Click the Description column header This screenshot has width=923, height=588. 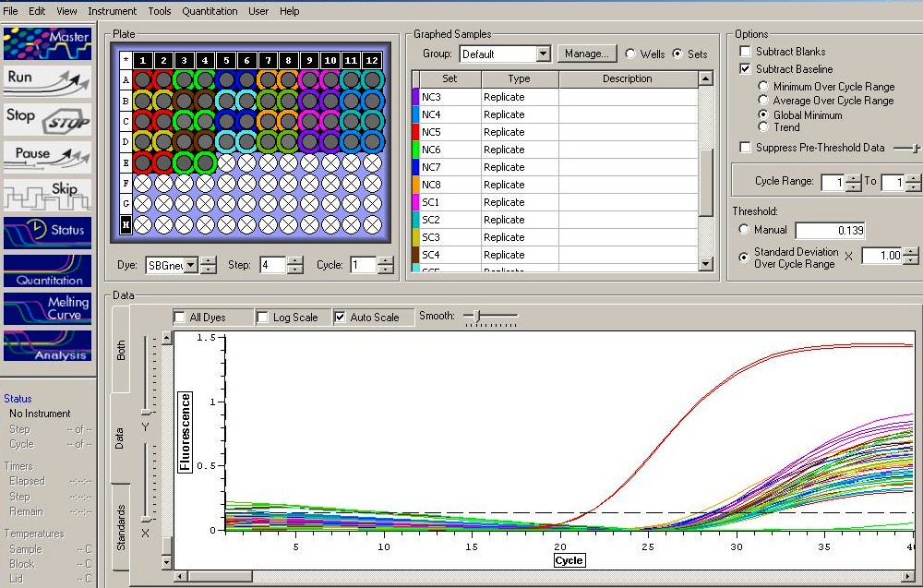pyautogui.click(x=628, y=78)
